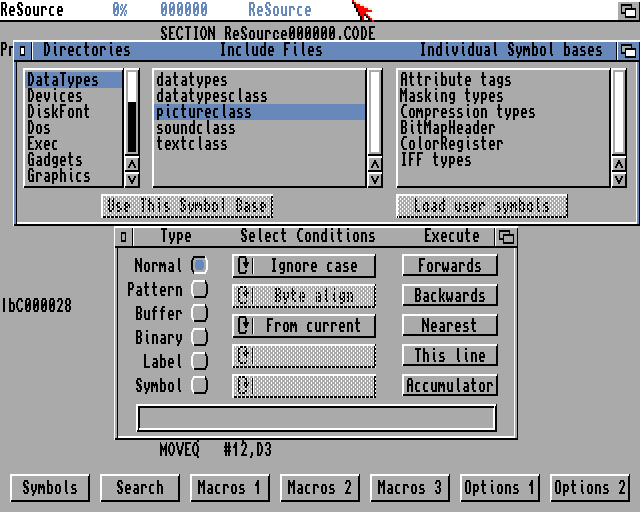The image size is (640, 512).
Task: Choose Masking types symbol base
Action: [x=504, y=96]
